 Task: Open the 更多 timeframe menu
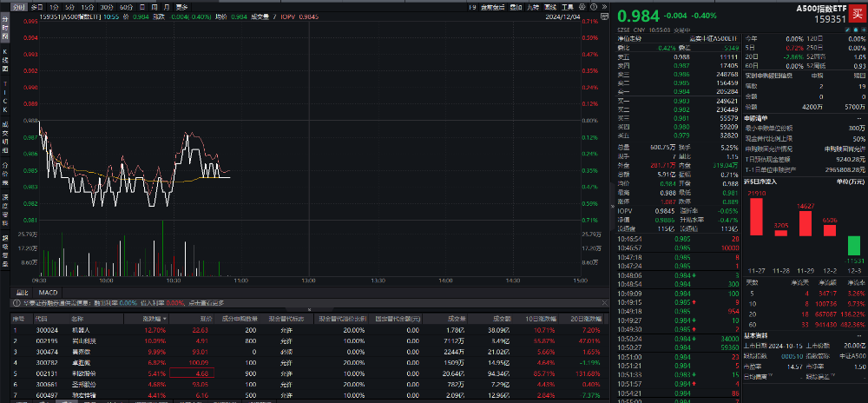(181, 6)
